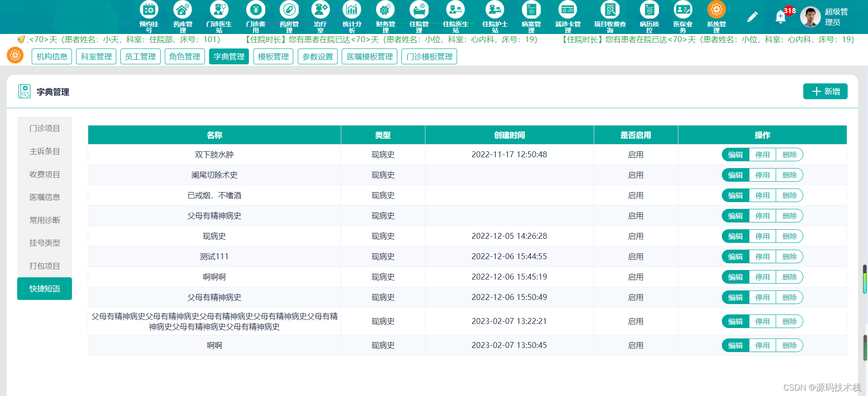Click the orange gear icon beside 机构信息
Viewport: 868px width, 396px height.
[x=15, y=56]
